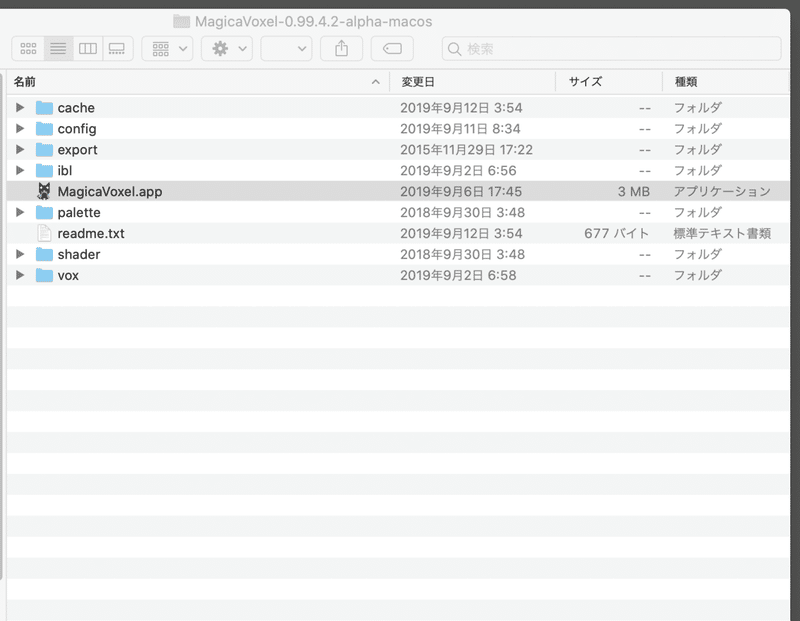Click the config file name
800x621 pixels.
77,129
